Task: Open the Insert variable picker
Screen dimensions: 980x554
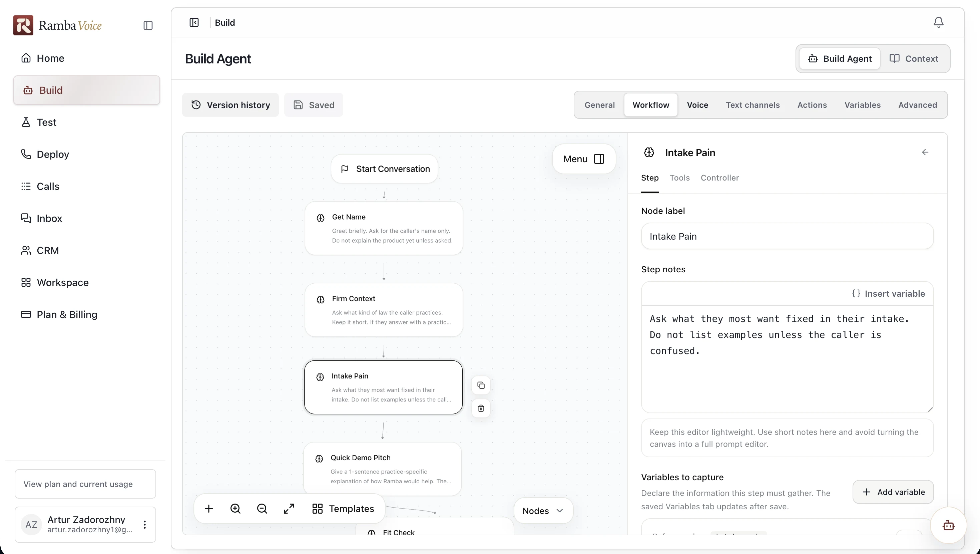Action: pyautogui.click(x=888, y=294)
